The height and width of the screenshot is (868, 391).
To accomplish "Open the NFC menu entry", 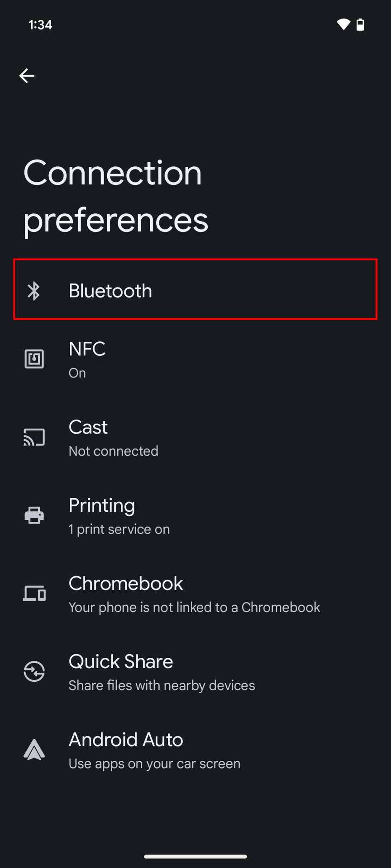I will [87, 349].
